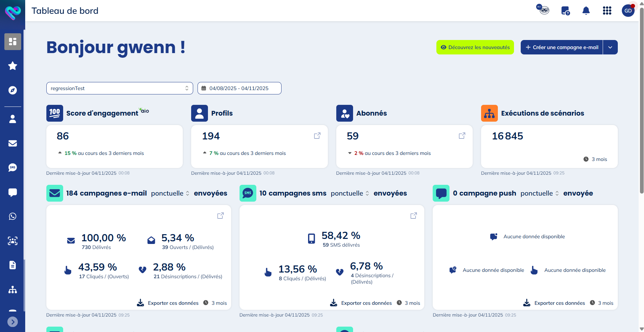Open Profils details via external link icon
The image size is (644, 332).
[x=317, y=136]
